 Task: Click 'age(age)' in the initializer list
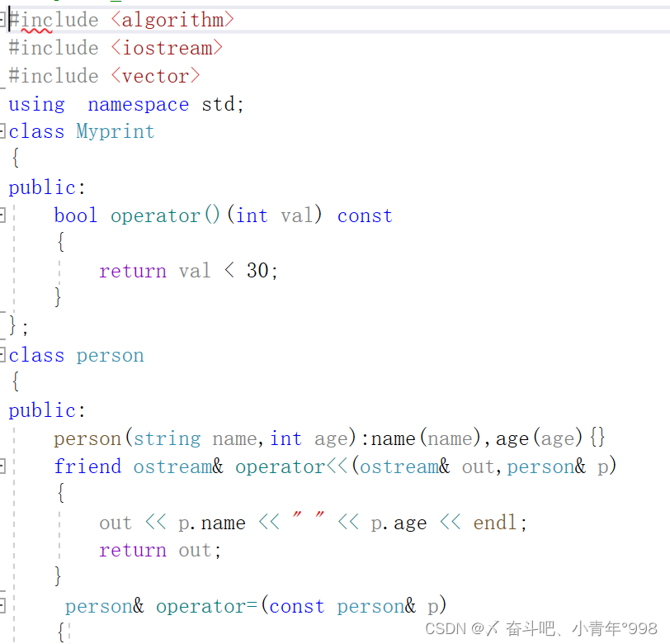coord(539,438)
